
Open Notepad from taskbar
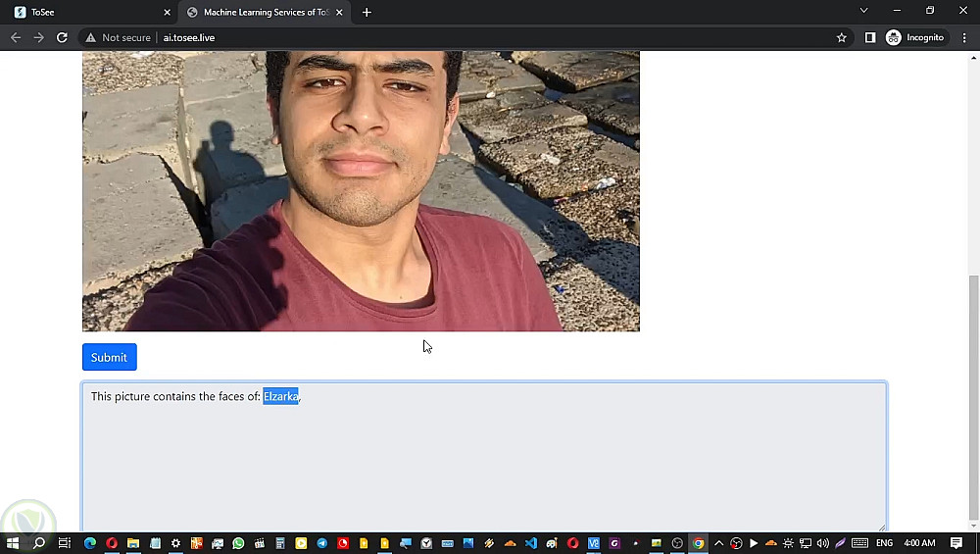(x=155, y=543)
